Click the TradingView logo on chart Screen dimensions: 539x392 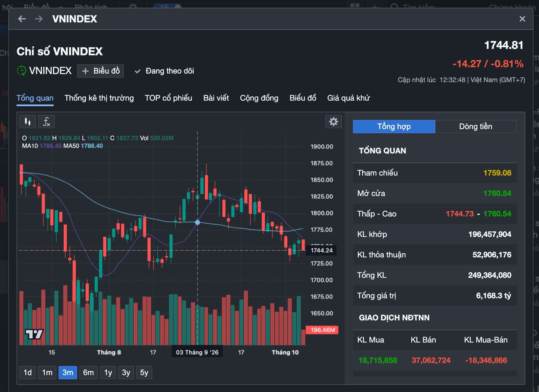(x=34, y=334)
